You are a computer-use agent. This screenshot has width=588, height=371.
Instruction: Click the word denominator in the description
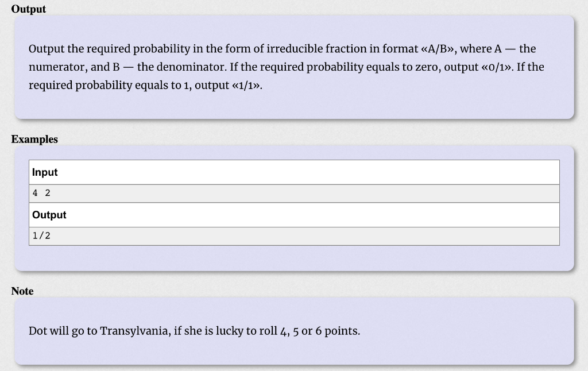[191, 67]
